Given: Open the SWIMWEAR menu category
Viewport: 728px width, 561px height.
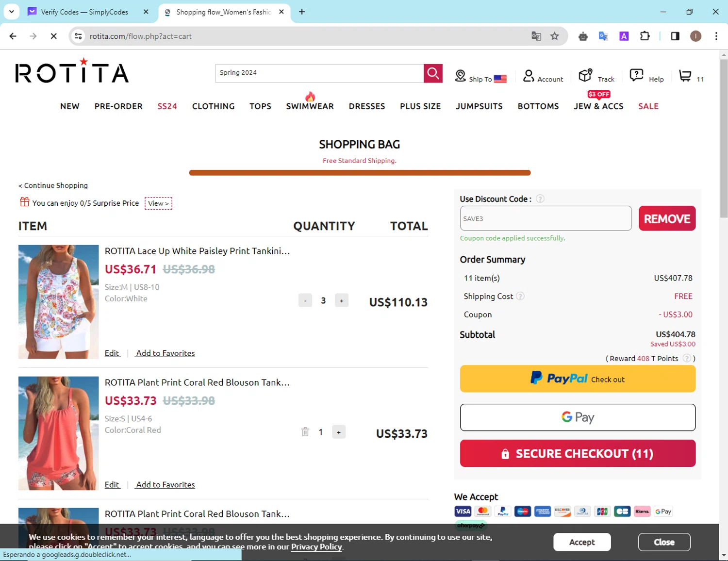Looking at the screenshot, I should coord(310,106).
